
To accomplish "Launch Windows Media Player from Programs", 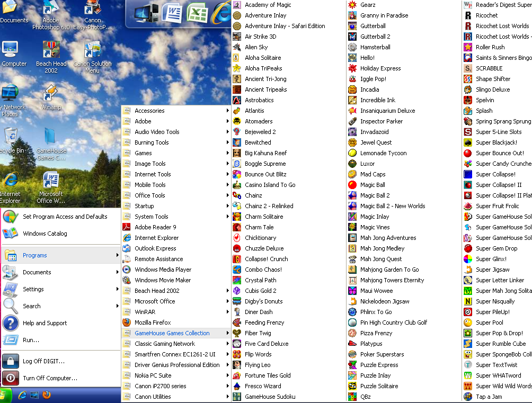I will 176,270.
